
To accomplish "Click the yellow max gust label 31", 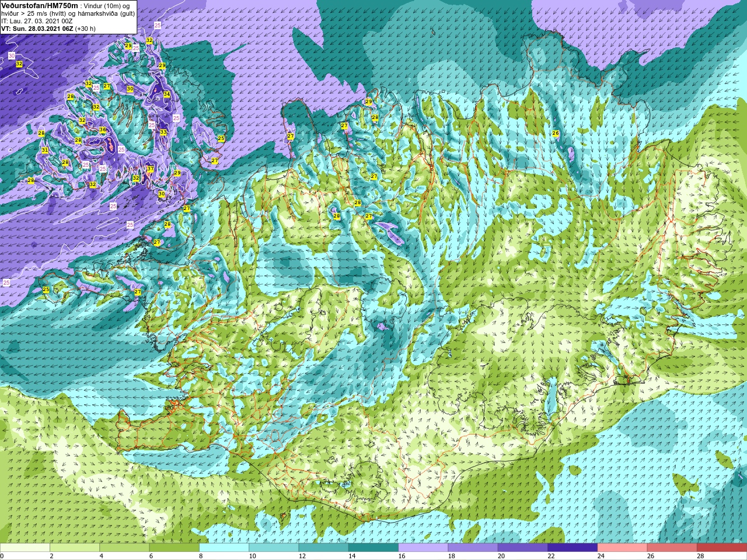I will pos(45,150).
